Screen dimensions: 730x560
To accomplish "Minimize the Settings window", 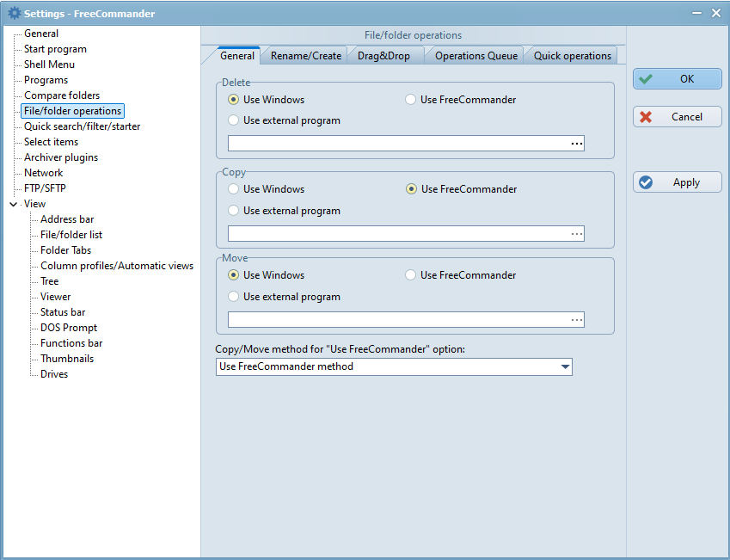I will click(x=696, y=13).
